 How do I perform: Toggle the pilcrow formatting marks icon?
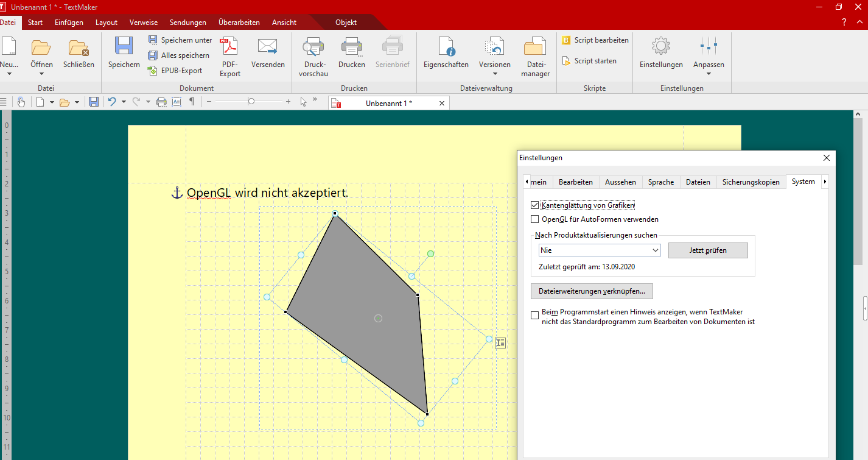(192, 102)
